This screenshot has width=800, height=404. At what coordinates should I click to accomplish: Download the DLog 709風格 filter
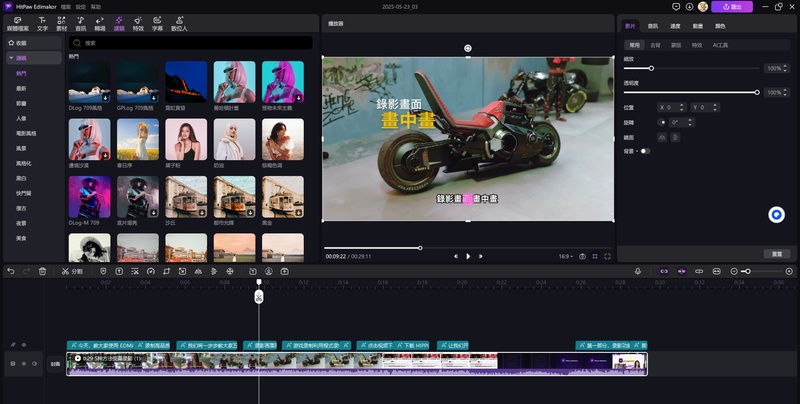pos(106,98)
